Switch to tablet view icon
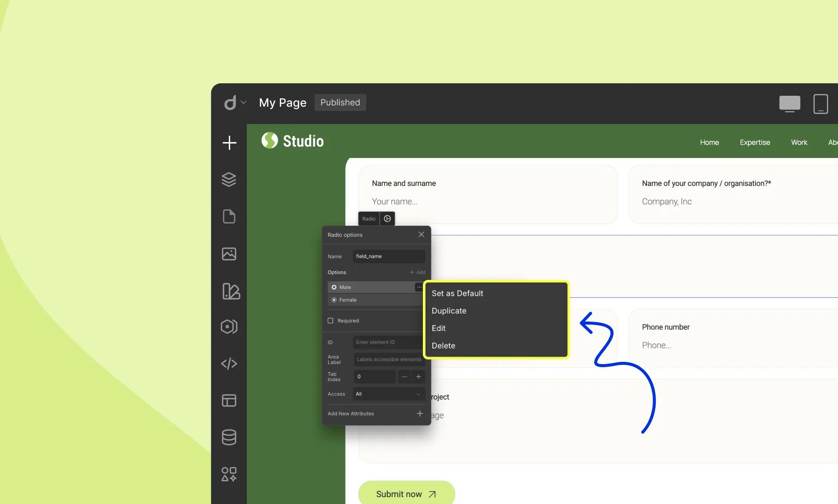838x504 pixels. click(x=820, y=104)
